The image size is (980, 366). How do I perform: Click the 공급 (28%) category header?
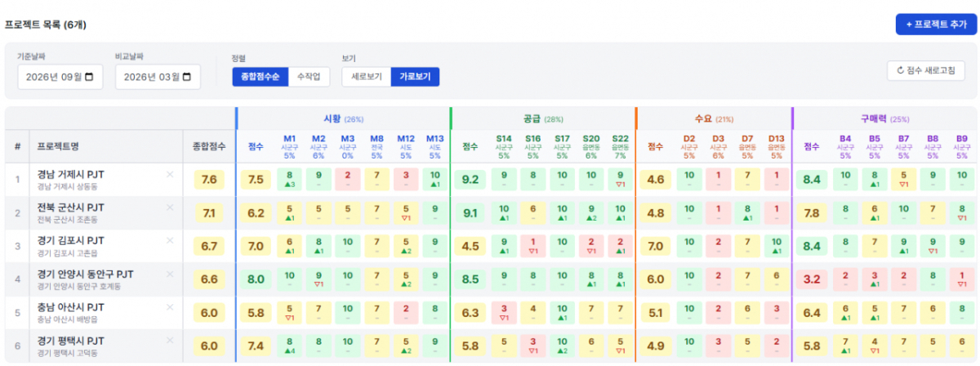(543, 118)
